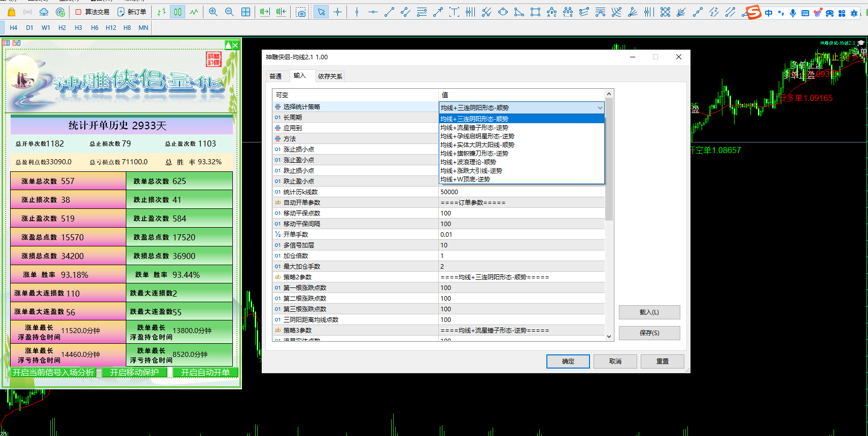Collapse the 选择统计策略 dropdown arrow

600,107
